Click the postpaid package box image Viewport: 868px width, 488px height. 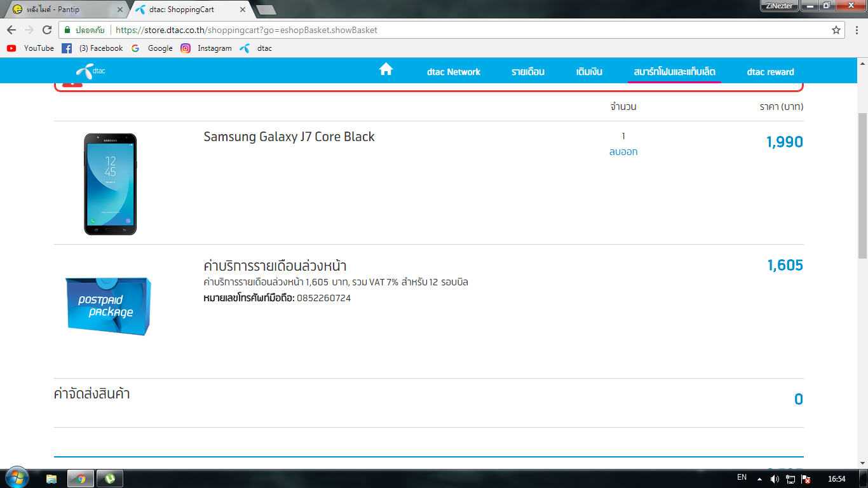tap(108, 306)
